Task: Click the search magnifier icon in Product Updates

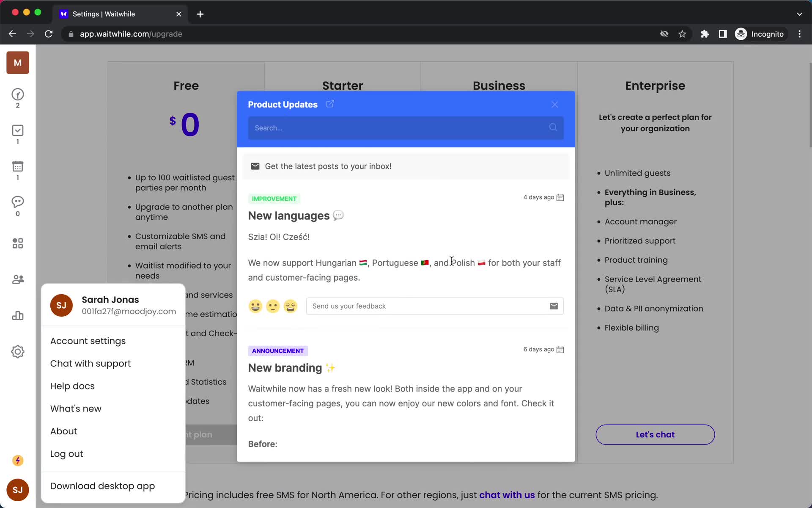Action: pyautogui.click(x=553, y=127)
